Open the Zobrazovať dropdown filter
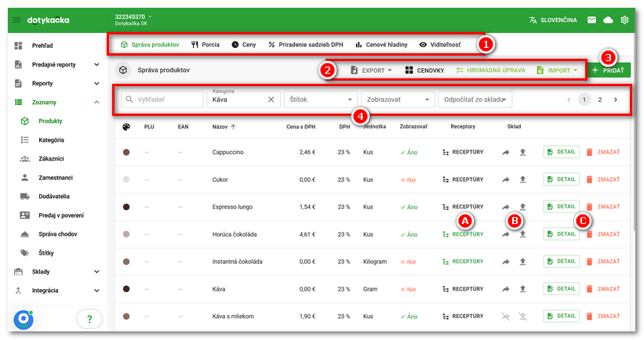This screenshot has height=340, width=644. 398,99
